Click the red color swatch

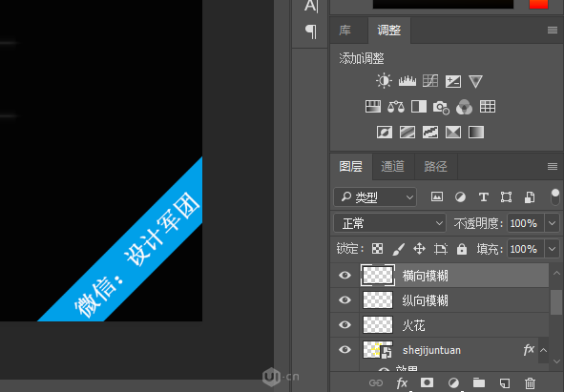538,4
